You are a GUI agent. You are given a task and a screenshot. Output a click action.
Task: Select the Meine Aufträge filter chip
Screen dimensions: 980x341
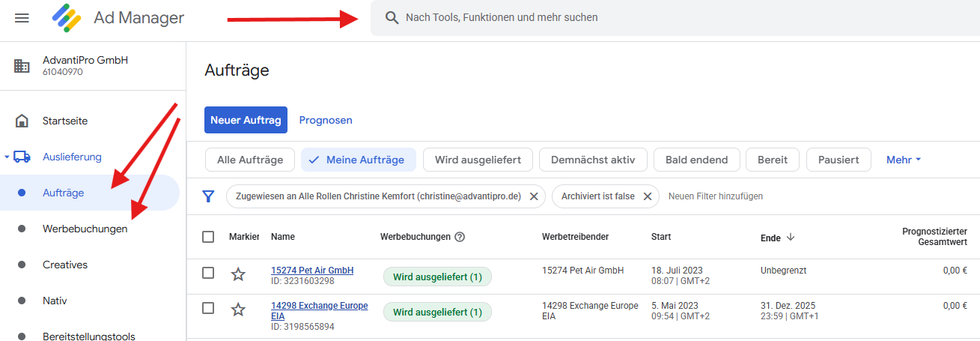(x=358, y=160)
